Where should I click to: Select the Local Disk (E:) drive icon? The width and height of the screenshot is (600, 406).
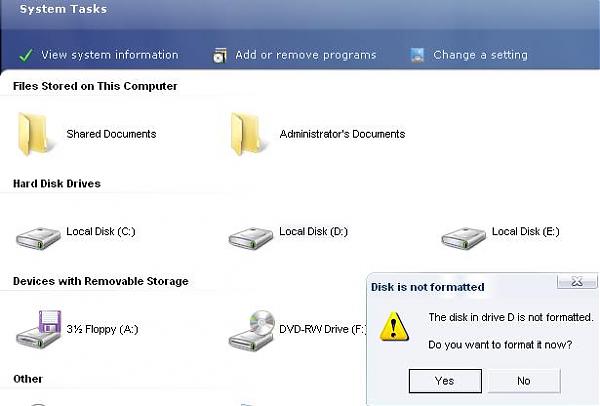point(463,238)
